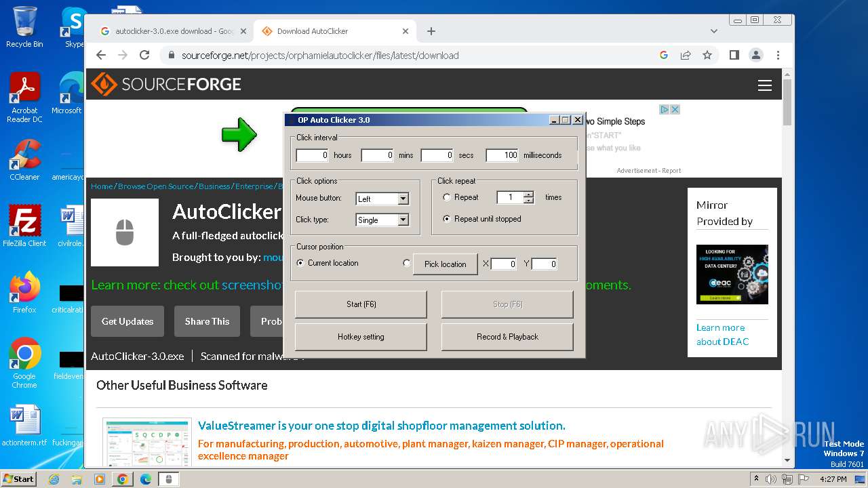
Task: Click the mins input field
Action: 378,155
